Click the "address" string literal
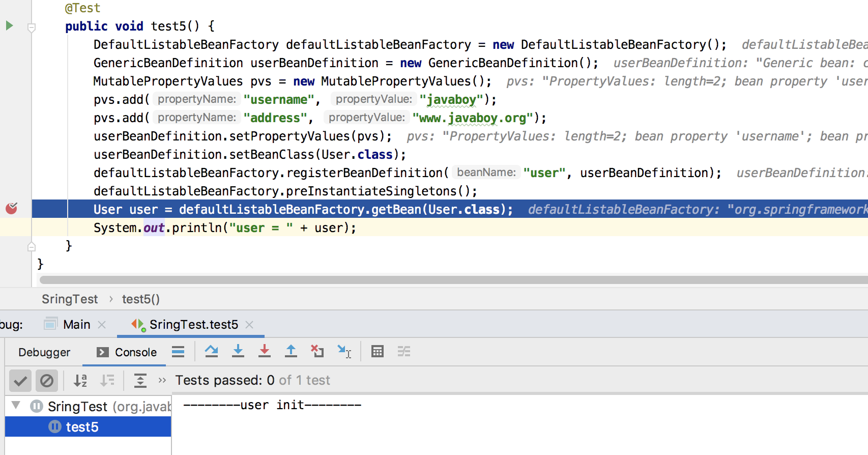This screenshot has width=868, height=455. tap(275, 118)
